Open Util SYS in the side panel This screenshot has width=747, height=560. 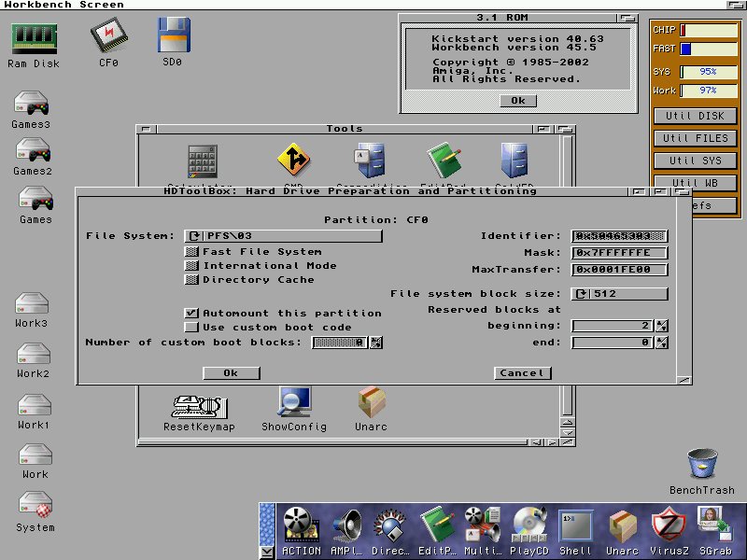(695, 161)
